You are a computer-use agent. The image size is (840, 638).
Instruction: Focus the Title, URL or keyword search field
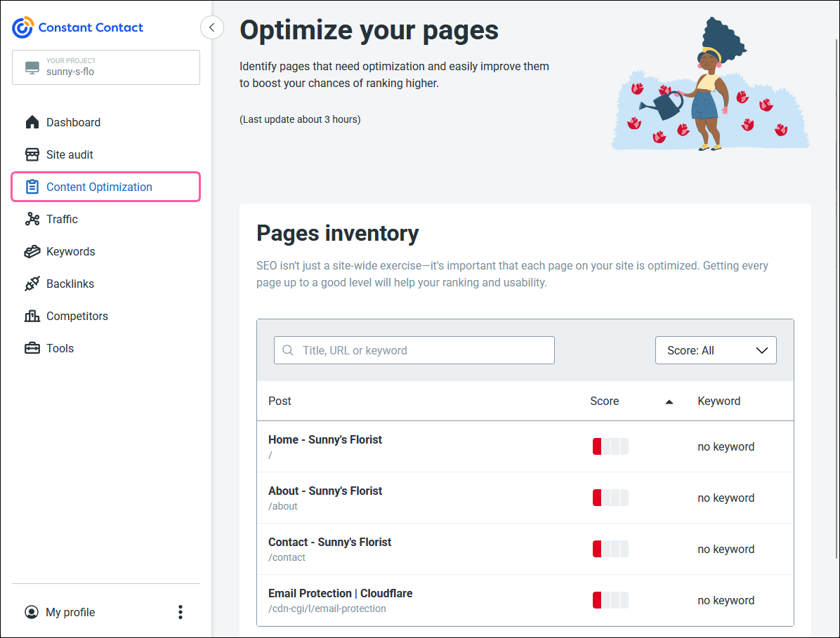point(414,350)
